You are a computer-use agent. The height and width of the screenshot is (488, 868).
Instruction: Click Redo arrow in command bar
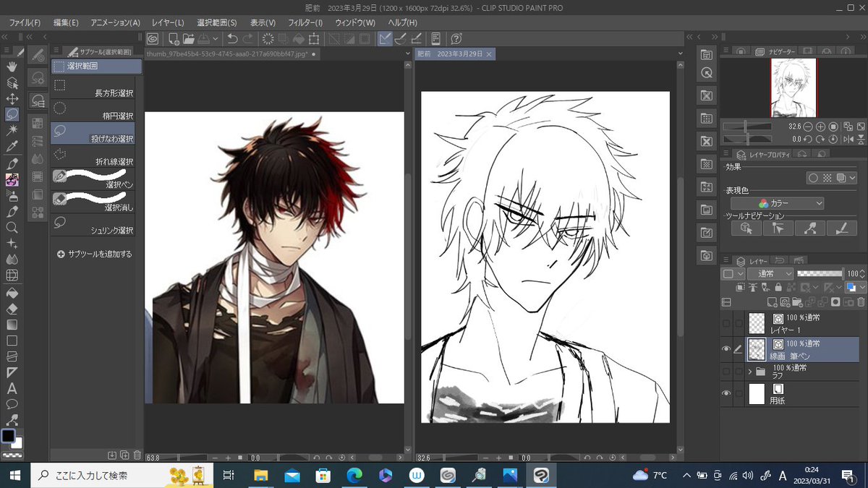(248, 39)
